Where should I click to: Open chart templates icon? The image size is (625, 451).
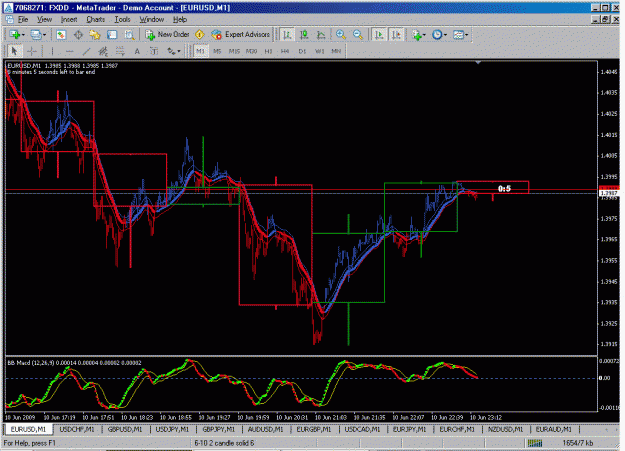click(x=458, y=35)
